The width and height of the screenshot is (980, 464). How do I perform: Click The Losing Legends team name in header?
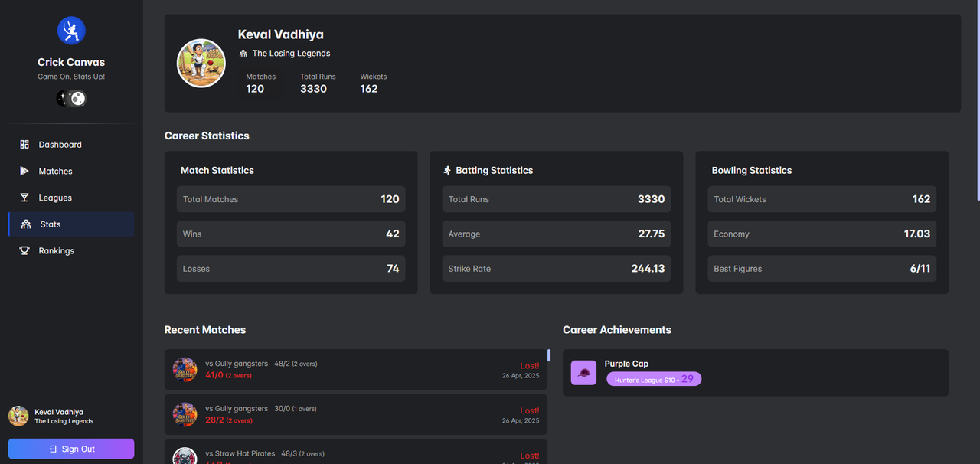click(x=292, y=54)
